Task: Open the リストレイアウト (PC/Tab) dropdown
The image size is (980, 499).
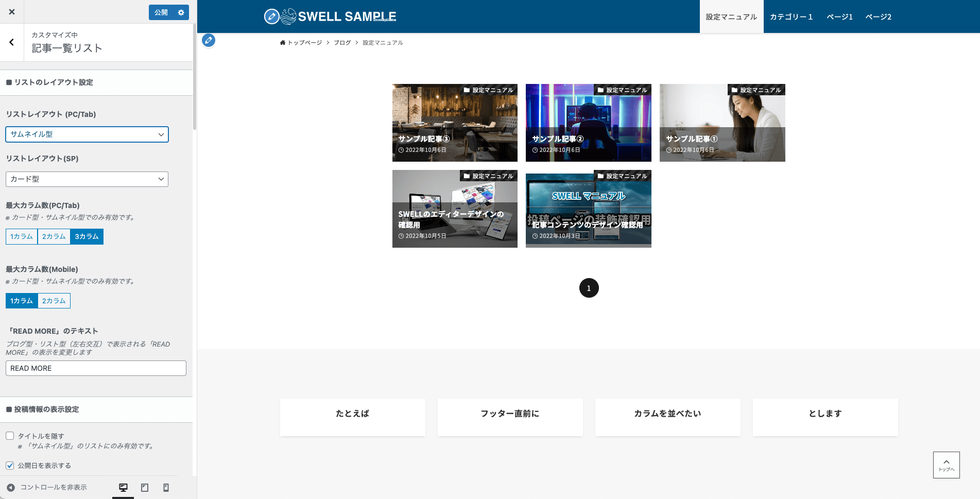Action: click(87, 134)
